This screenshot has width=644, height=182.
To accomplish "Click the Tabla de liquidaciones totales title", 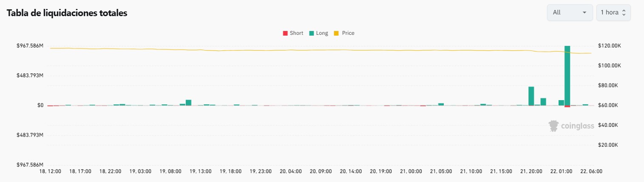I will [x=67, y=13].
